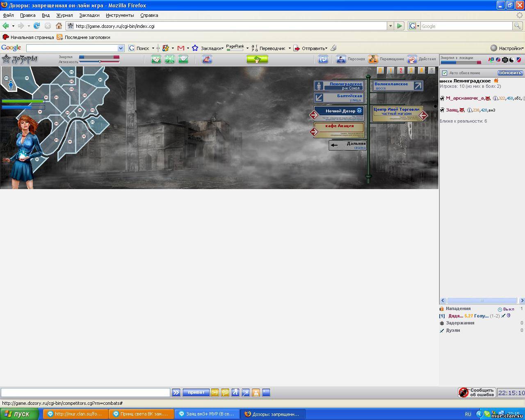This screenshot has height=420, width=525.
Task: Expand the back button history dropdown
Action: 13,26
